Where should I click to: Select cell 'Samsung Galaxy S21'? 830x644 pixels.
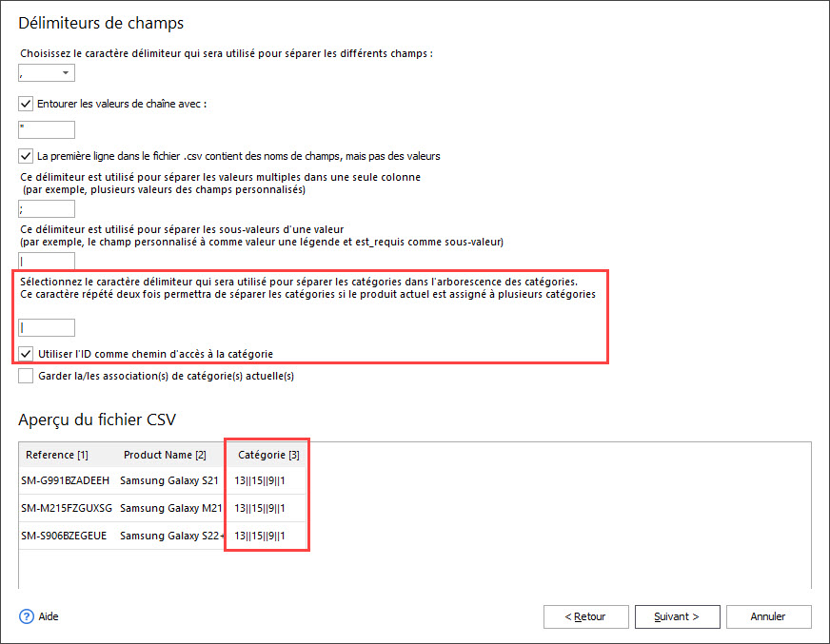169,480
